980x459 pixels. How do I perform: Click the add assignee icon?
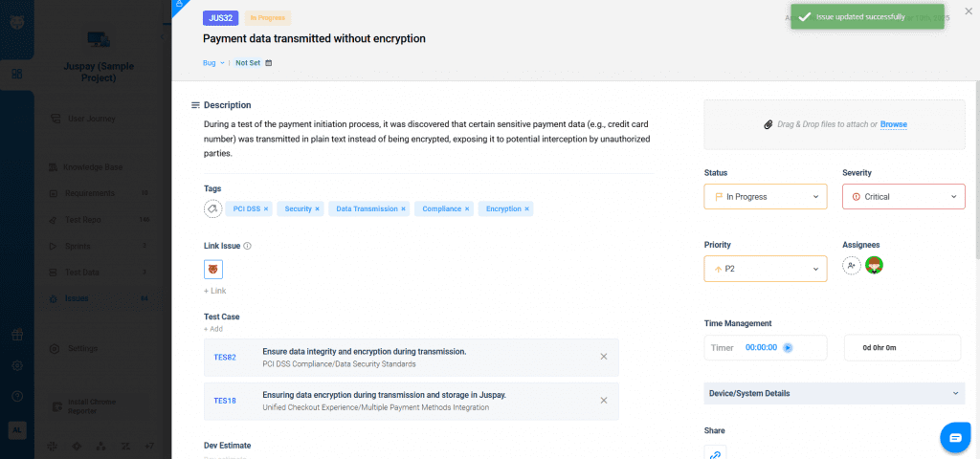tap(852, 266)
